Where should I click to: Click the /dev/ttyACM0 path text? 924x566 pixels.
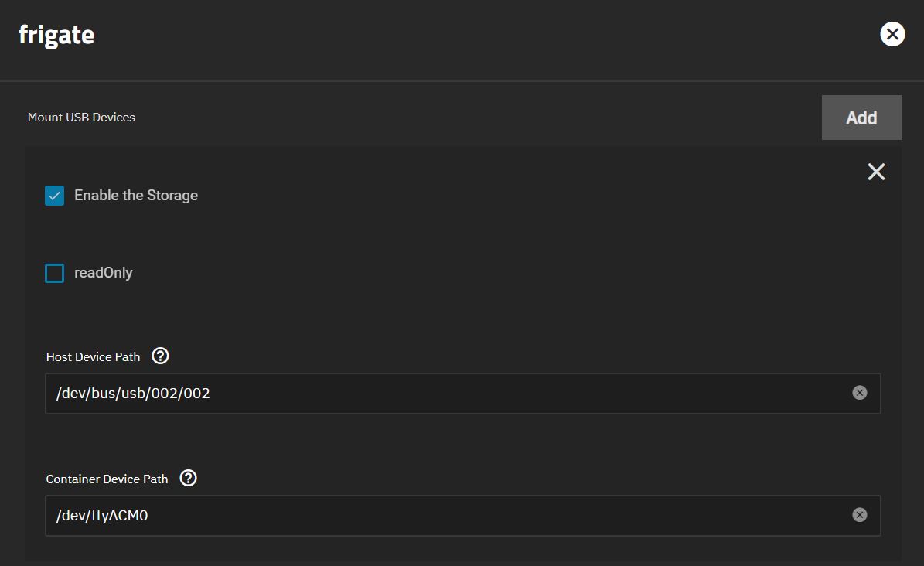coord(102,516)
